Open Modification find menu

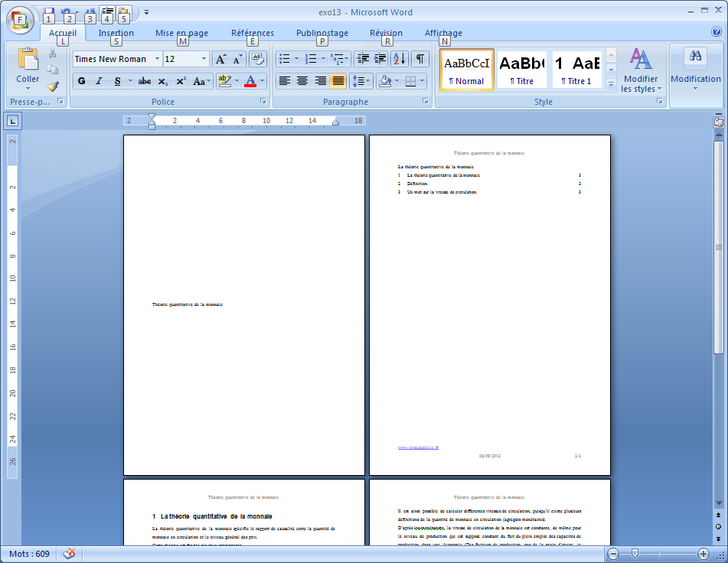pyautogui.click(x=696, y=70)
